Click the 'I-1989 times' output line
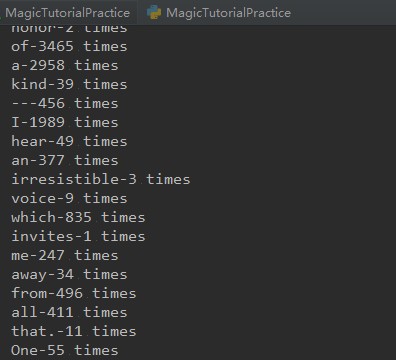 click(65, 122)
